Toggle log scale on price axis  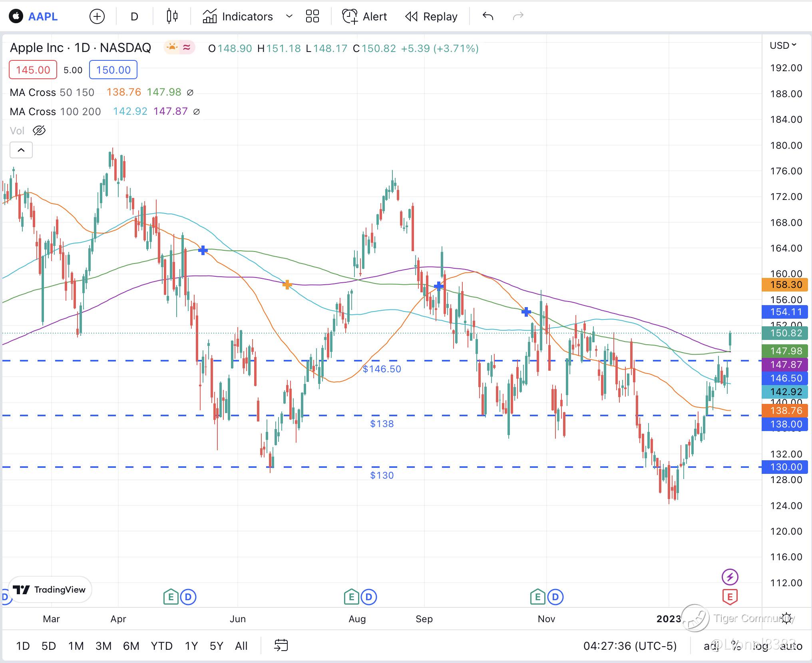click(x=760, y=646)
